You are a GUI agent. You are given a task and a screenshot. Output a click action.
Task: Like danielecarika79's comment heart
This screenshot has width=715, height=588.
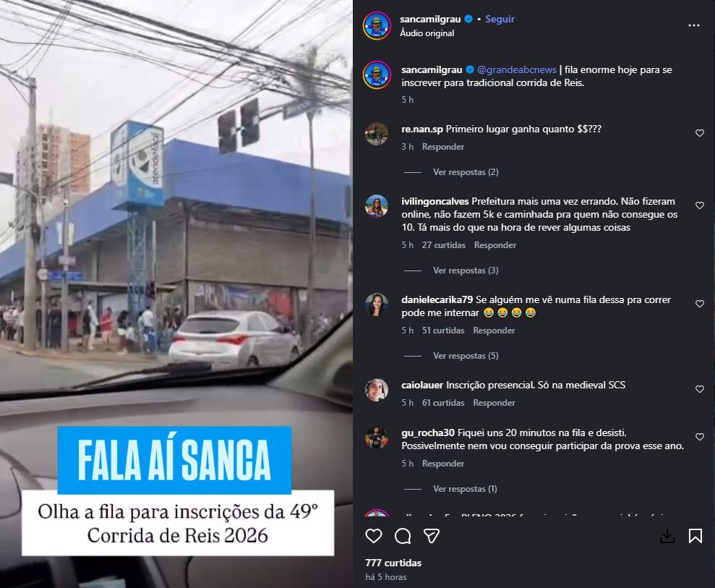pos(700,304)
